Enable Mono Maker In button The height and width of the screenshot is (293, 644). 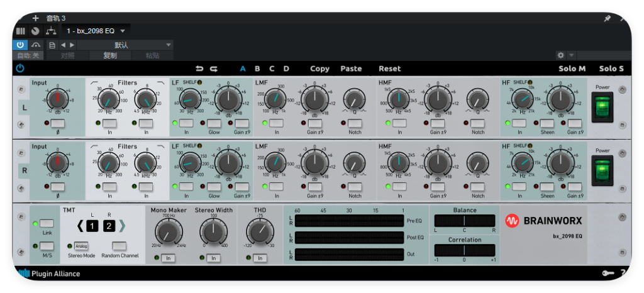coord(167,258)
